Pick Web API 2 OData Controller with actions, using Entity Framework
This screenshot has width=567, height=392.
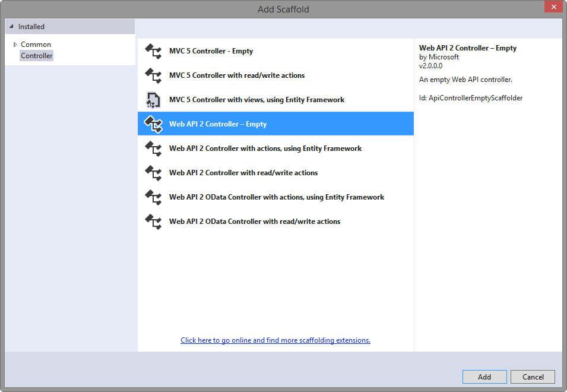coord(275,197)
